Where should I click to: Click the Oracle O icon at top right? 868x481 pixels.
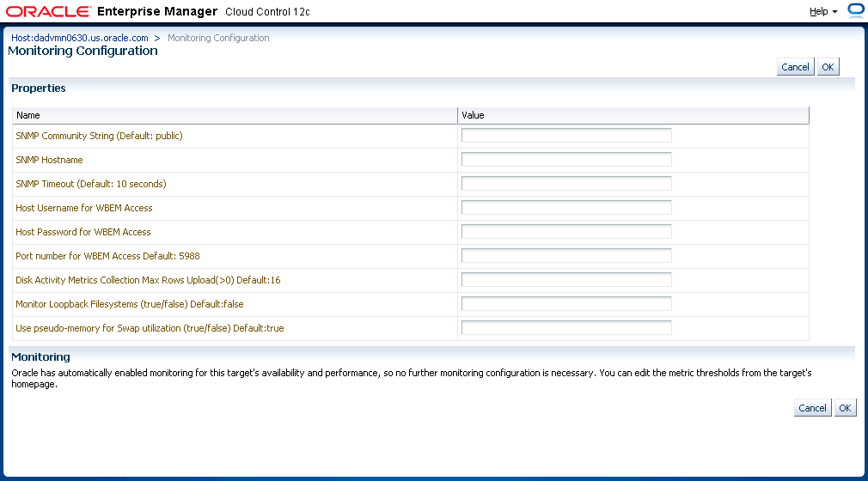tap(856, 10)
